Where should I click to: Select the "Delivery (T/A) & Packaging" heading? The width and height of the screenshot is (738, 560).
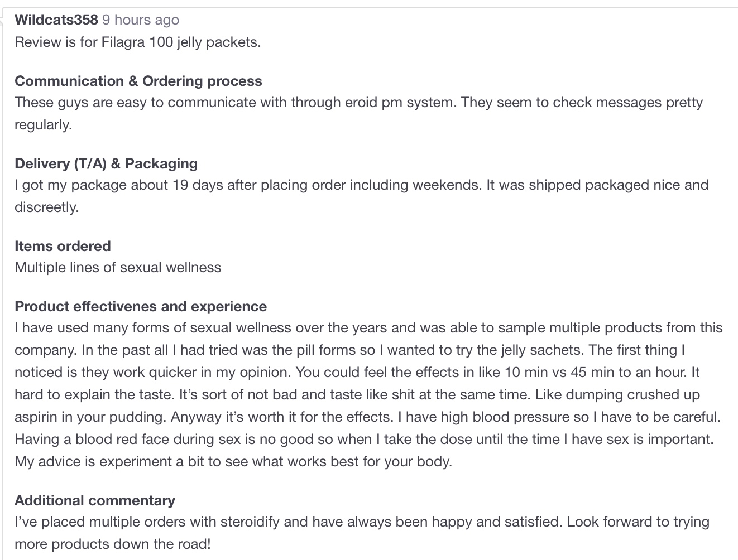click(x=106, y=163)
